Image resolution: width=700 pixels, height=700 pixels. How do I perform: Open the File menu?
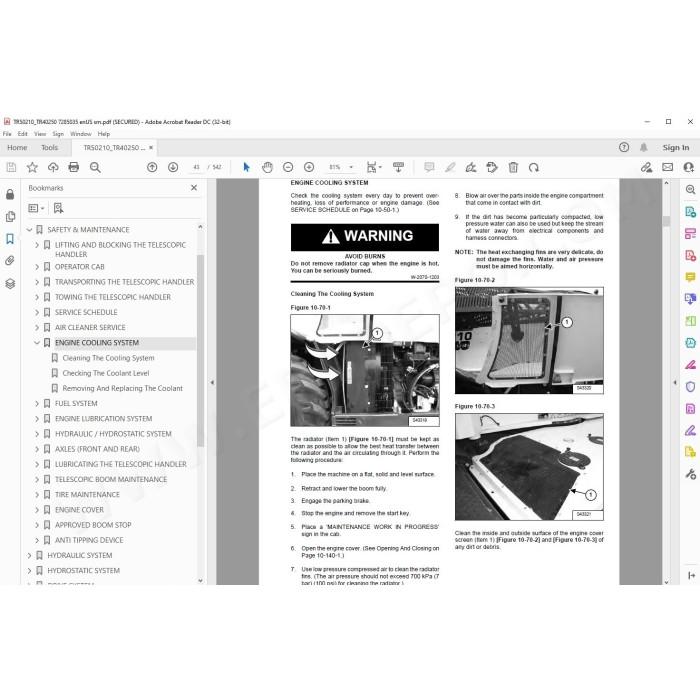[x=7, y=134]
